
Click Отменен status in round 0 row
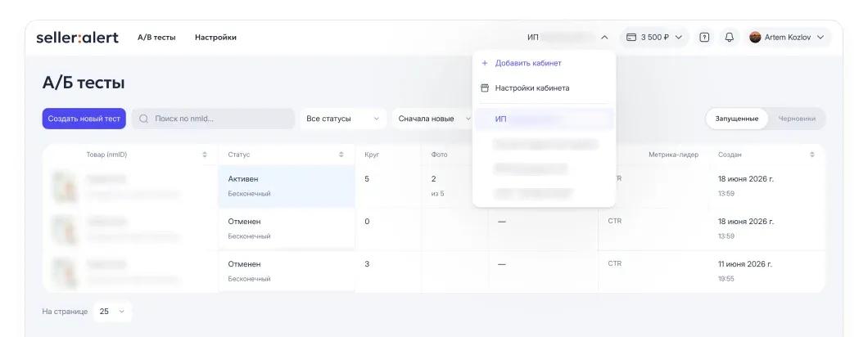pos(244,222)
